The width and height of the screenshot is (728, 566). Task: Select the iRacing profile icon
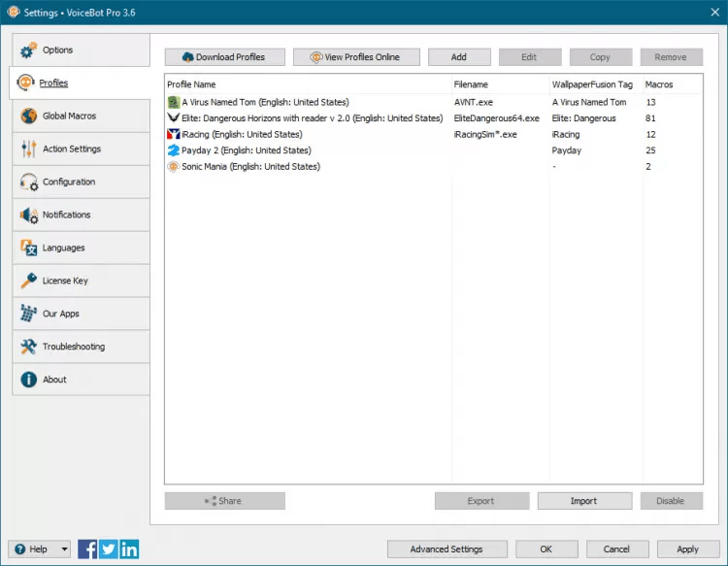[174, 134]
